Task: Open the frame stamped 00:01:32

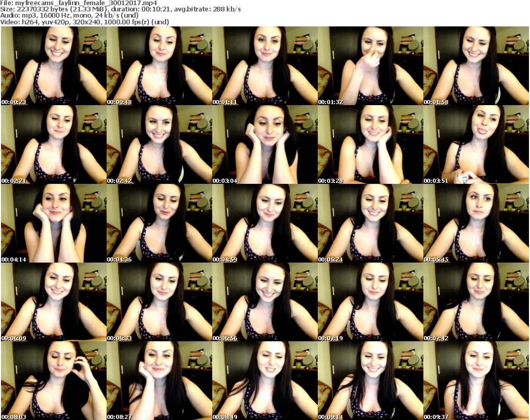Action: point(371,66)
